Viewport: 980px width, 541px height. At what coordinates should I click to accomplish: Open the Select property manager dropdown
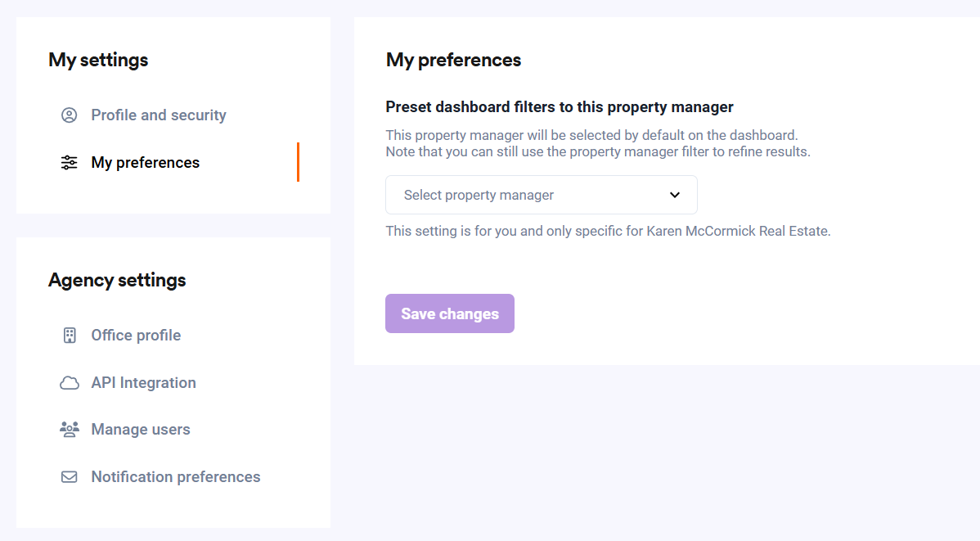542,195
